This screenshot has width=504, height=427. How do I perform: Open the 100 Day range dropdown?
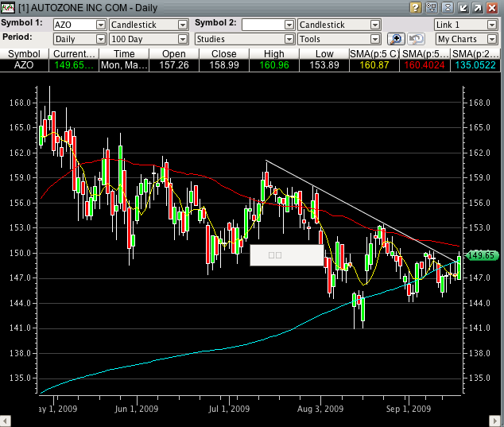183,39
